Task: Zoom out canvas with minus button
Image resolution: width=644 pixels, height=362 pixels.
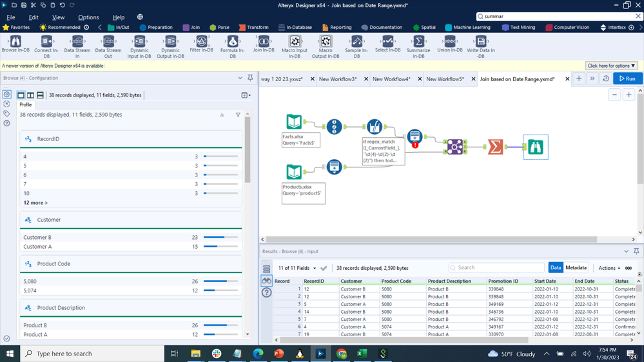Action: pyautogui.click(x=614, y=95)
